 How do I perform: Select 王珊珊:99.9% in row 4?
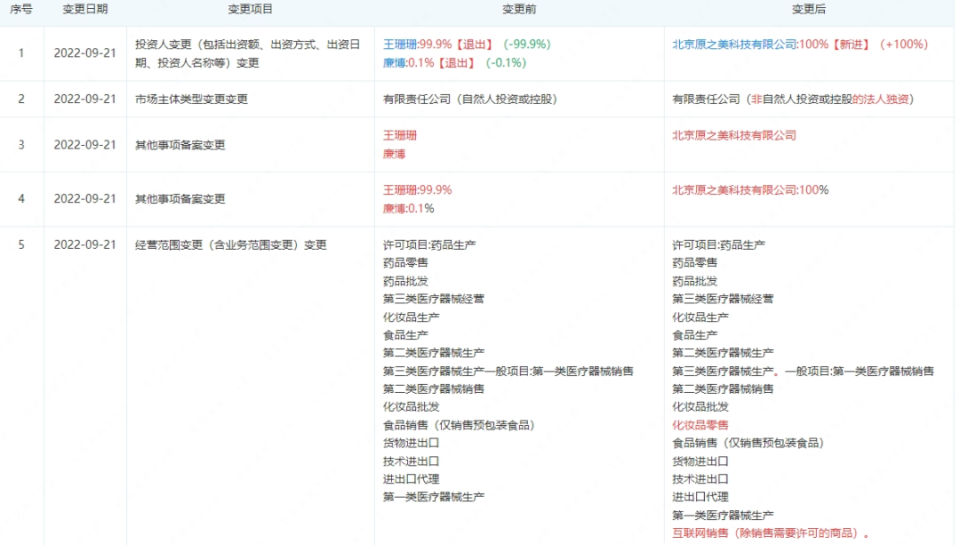pos(417,190)
